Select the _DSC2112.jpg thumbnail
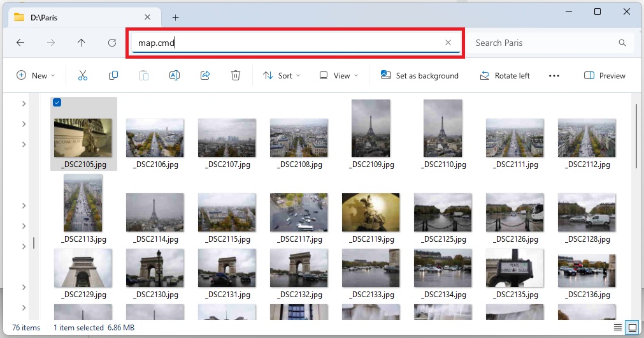Viewport: 644px width, 338px height. (x=587, y=138)
